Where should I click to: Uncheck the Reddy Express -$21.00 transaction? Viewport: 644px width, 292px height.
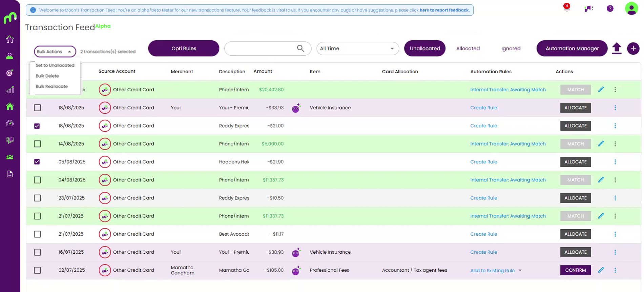[x=37, y=126]
